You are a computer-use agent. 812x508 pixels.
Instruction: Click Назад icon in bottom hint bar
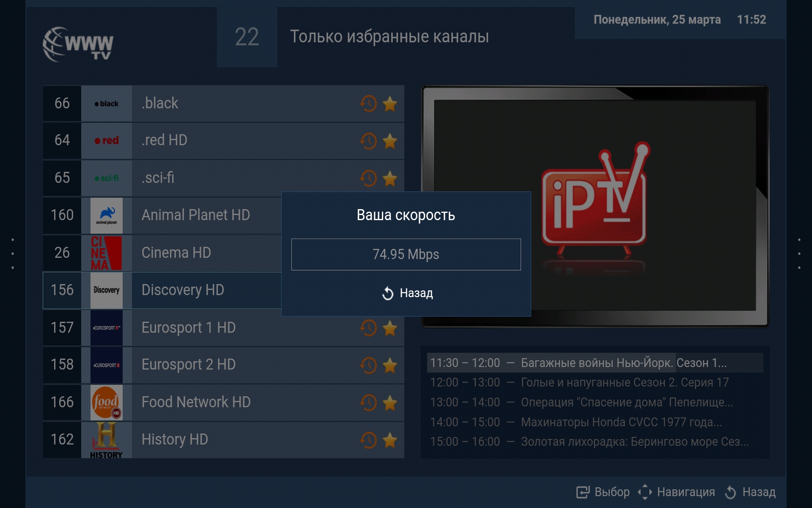coord(730,492)
